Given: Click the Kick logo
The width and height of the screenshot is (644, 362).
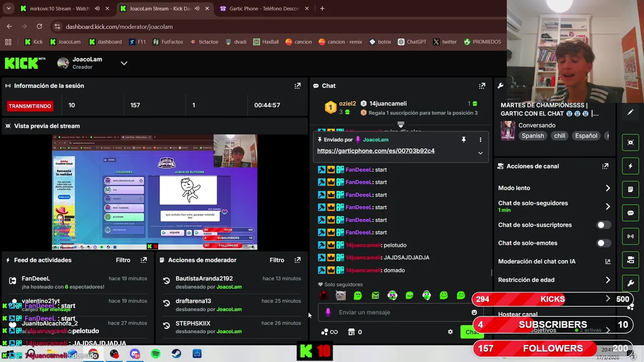Looking at the screenshot, I should pyautogui.click(x=22, y=63).
